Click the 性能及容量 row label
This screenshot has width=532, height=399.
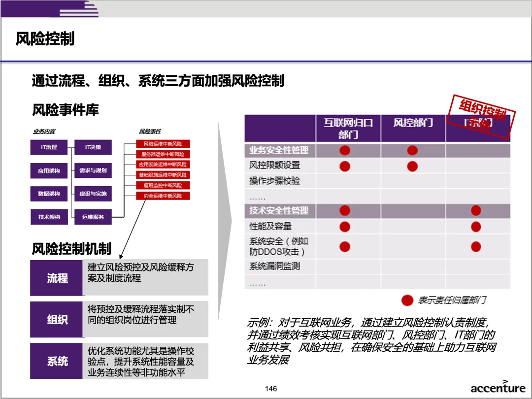(x=271, y=226)
